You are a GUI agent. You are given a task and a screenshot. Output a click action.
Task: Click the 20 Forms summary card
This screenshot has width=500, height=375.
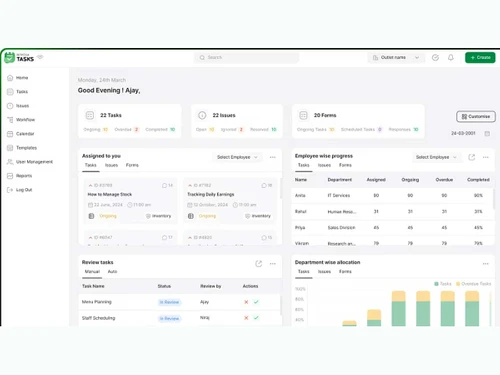[x=358, y=121]
